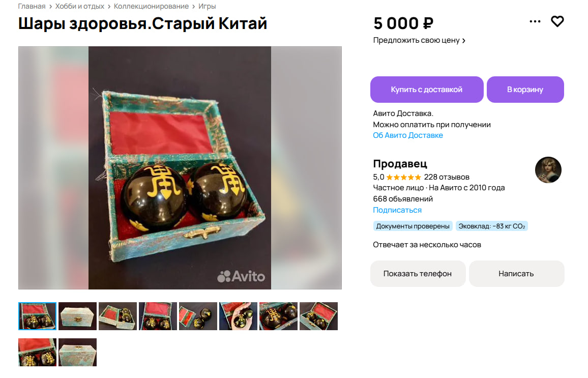Screen dimensions: 588x378
Task: Select the closed box second thumbnail
Action: point(78,316)
